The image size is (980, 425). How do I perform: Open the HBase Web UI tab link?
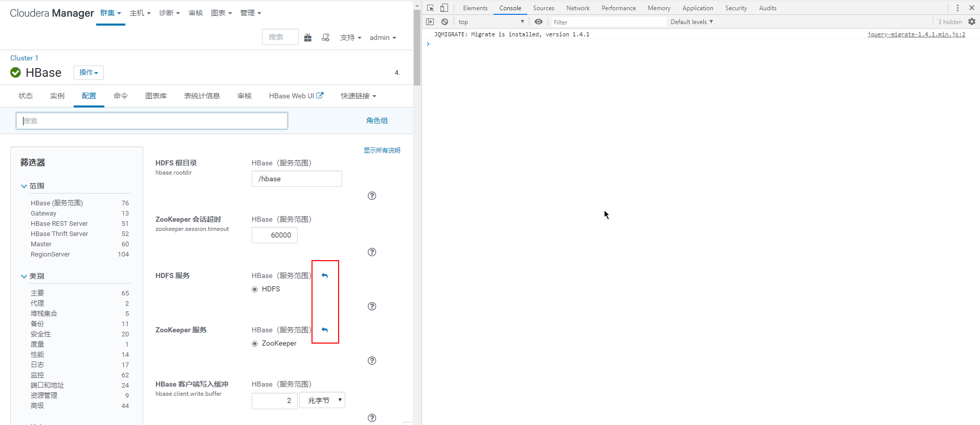[296, 96]
